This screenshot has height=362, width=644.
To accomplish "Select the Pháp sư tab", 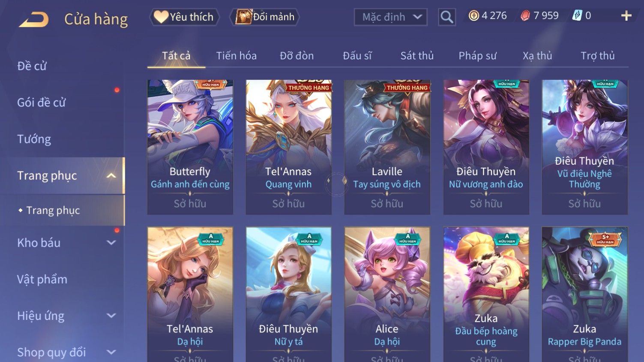I will (x=477, y=56).
